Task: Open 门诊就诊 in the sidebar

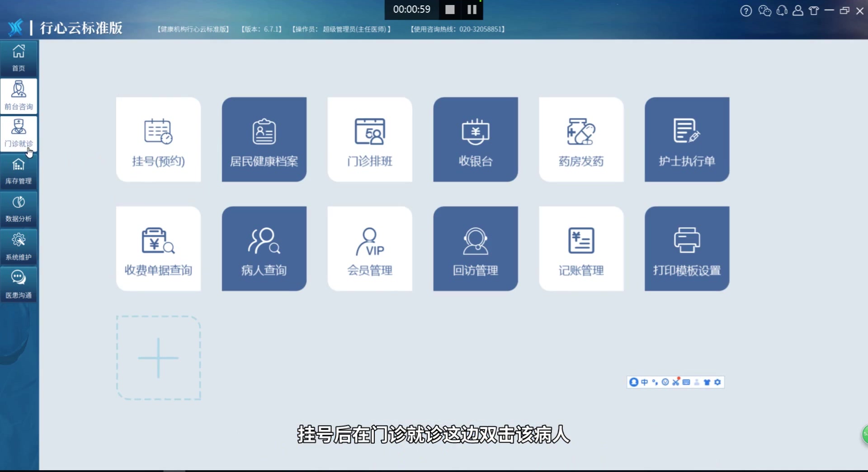Action: point(19,133)
